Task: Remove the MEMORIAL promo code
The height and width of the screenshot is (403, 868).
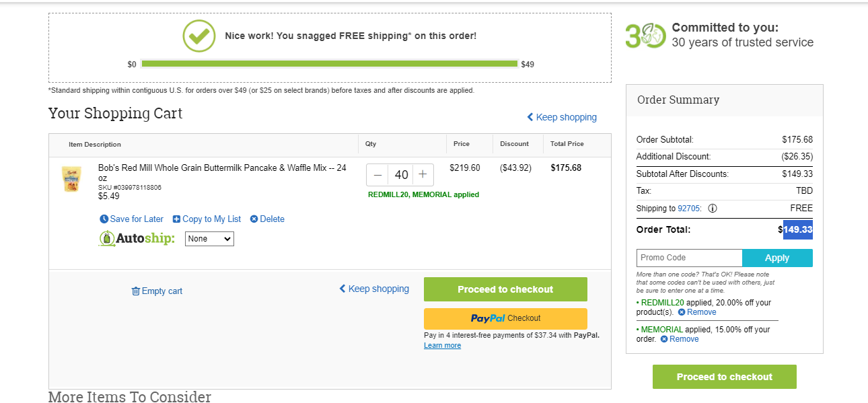Action: [680, 339]
